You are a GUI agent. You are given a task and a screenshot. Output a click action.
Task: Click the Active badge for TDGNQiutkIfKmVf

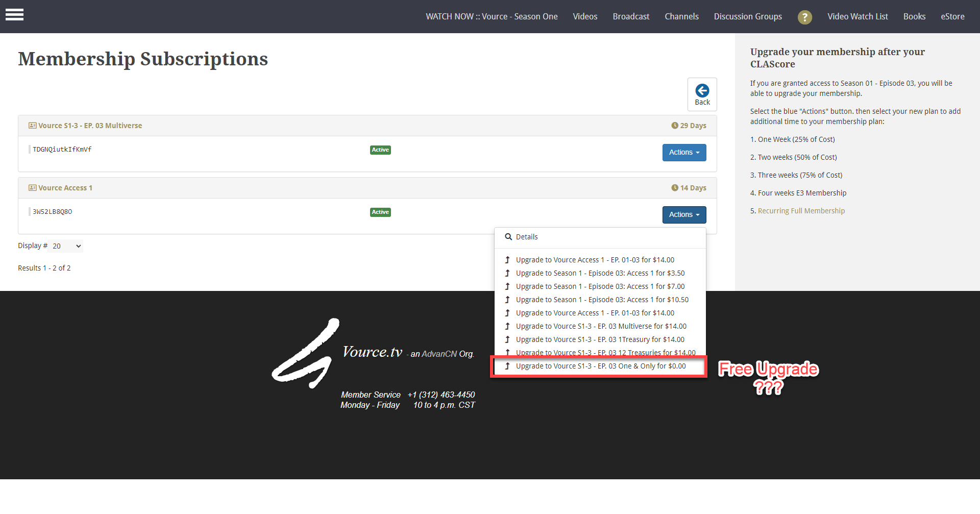tap(380, 150)
